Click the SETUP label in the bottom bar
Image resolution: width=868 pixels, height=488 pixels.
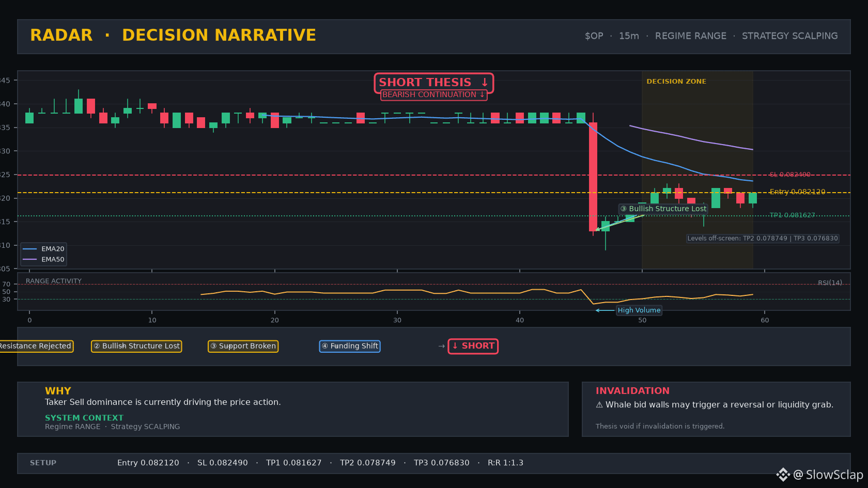pos(43,463)
